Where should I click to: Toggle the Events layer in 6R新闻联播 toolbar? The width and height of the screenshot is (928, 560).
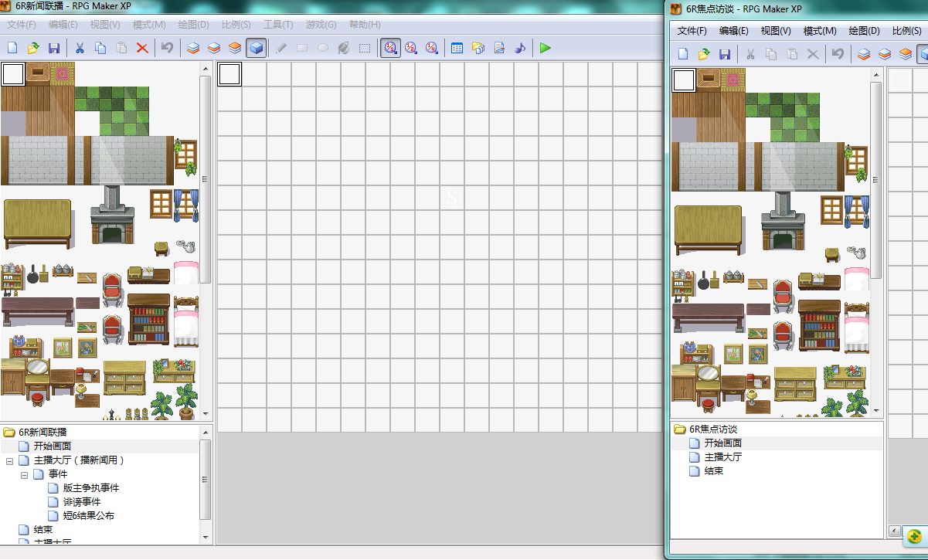click(257, 48)
